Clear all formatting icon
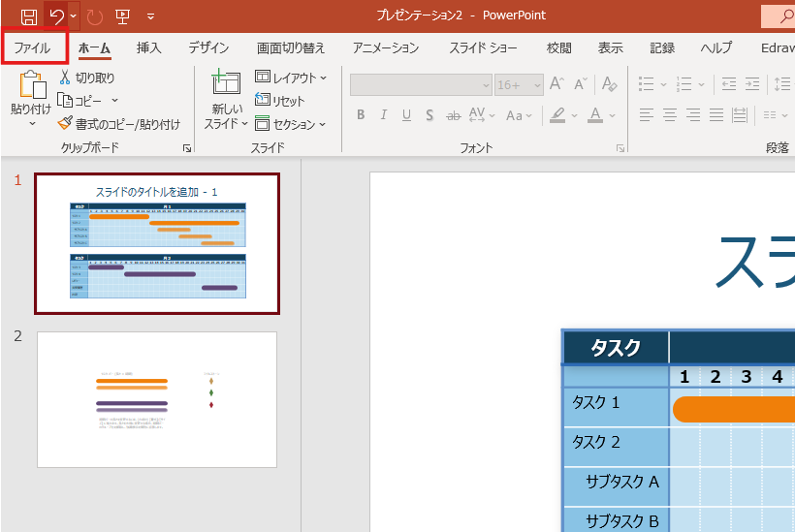The height and width of the screenshot is (532, 795). point(609,84)
